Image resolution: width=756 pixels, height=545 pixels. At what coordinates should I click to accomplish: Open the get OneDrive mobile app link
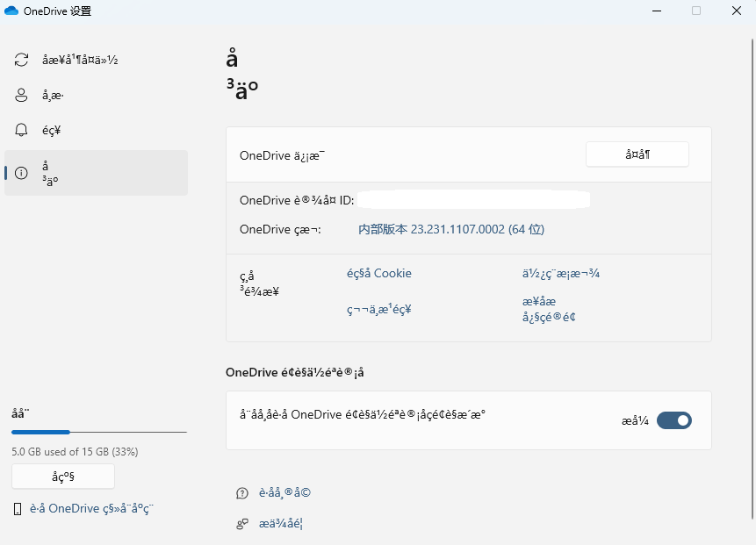pos(91,508)
